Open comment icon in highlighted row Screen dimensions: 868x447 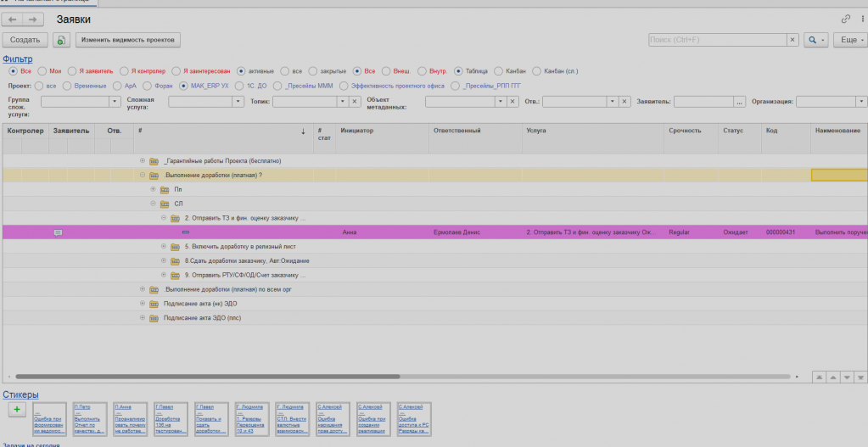pos(59,232)
